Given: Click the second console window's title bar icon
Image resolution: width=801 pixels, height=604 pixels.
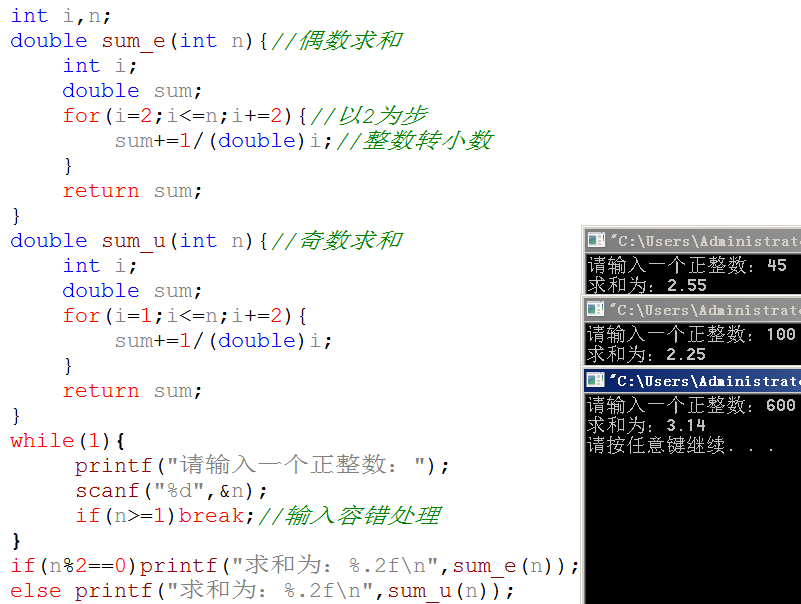Looking at the screenshot, I should tap(596, 309).
